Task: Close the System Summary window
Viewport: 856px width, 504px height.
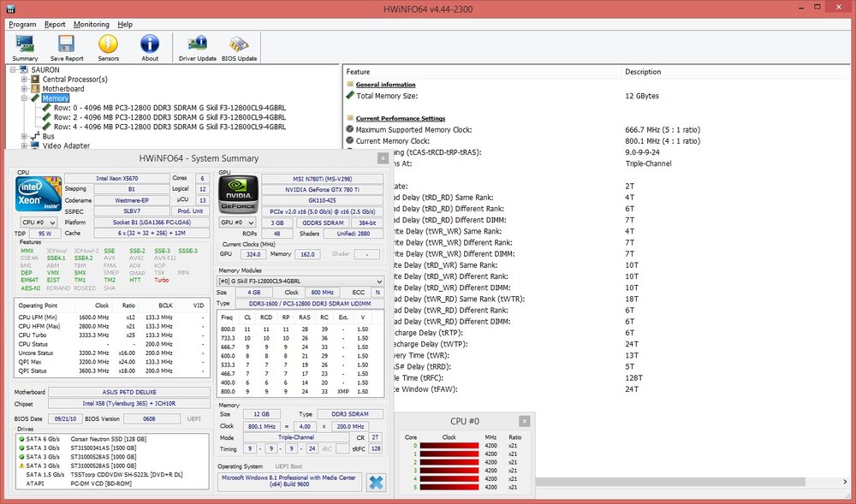Action: (x=383, y=158)
